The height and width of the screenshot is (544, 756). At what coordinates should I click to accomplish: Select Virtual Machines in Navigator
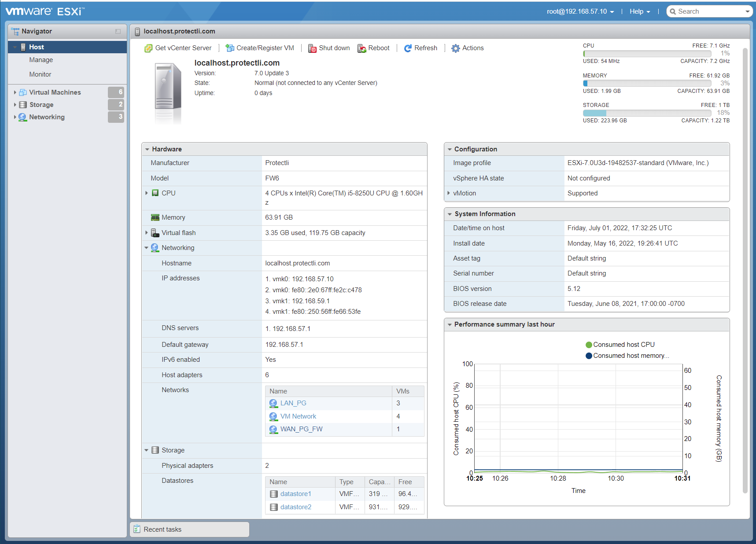point(55,92)
